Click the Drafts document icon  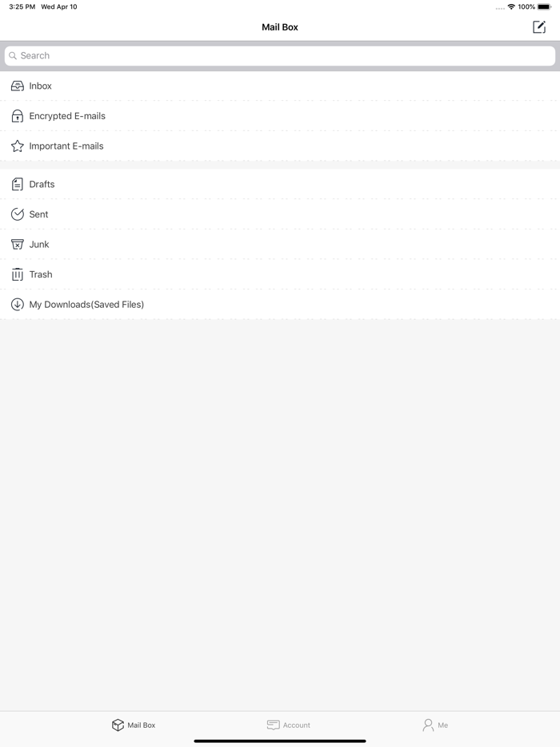18,185
